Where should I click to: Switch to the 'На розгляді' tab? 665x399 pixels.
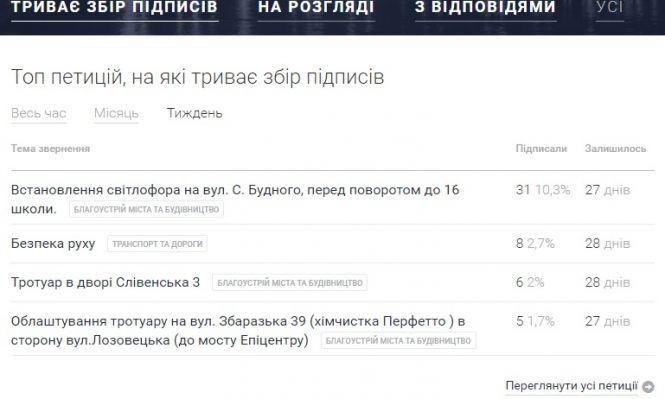[316, 7]
